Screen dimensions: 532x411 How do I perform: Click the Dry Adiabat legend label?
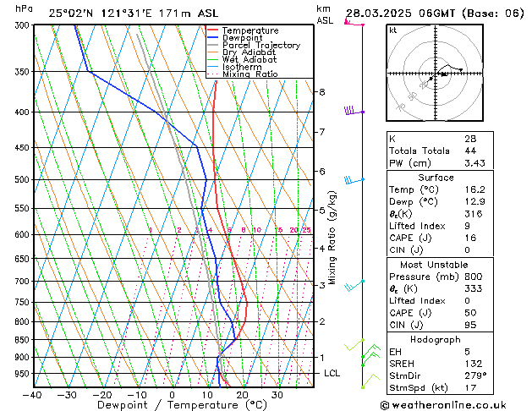coord(249,52)
